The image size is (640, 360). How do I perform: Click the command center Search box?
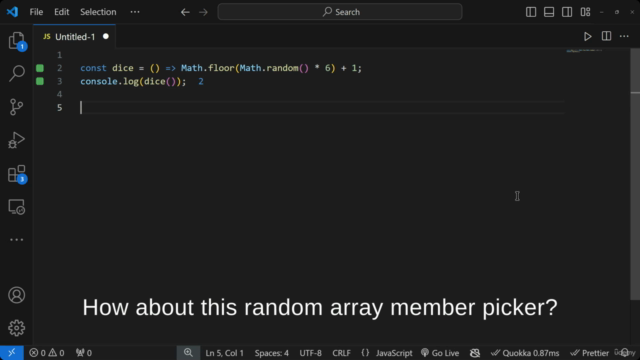point(340,12)
